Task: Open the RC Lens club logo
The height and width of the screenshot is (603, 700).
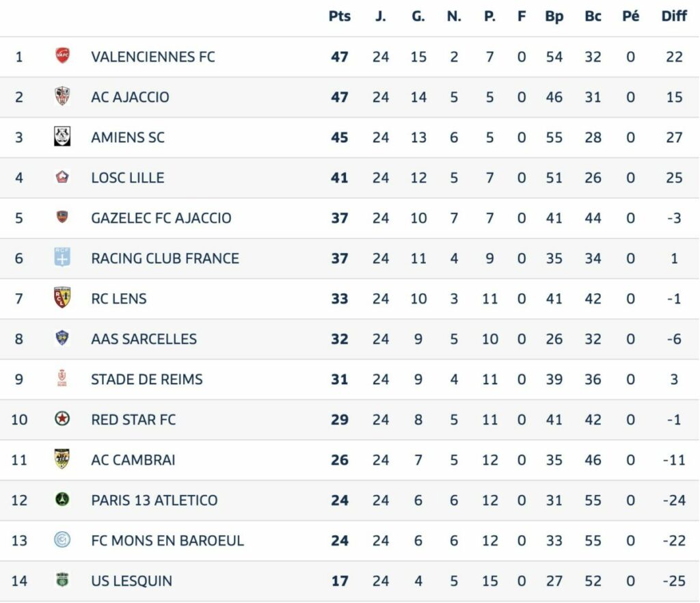Action: pyautogui.click(x=62, y=297)
